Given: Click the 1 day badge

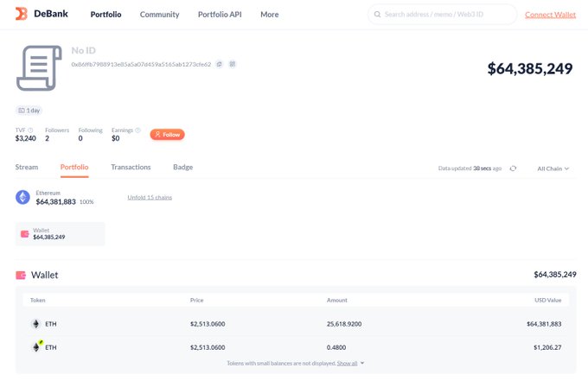Looking at the screenshot, I should point(29,111).
